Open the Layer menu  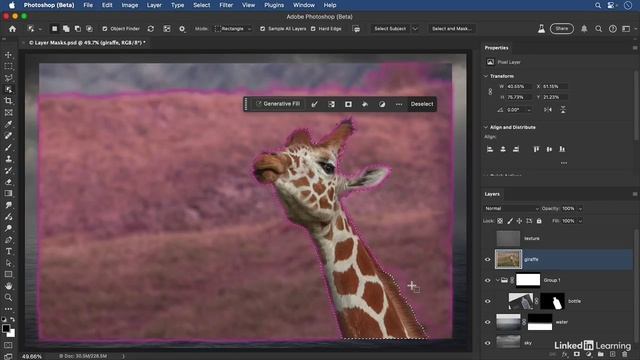pos(154,5)
